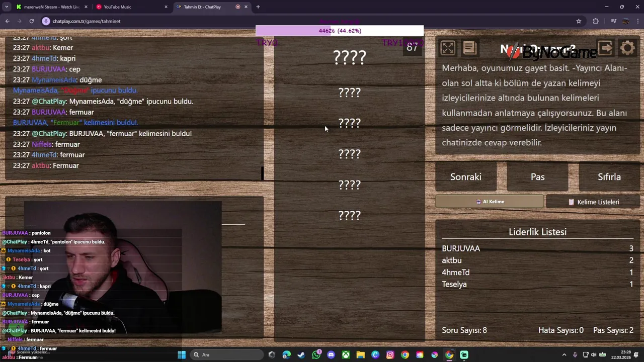This screenshot has height=362, width=644.
Task: Click Niffels username in chat
Action: click(42, 144)
